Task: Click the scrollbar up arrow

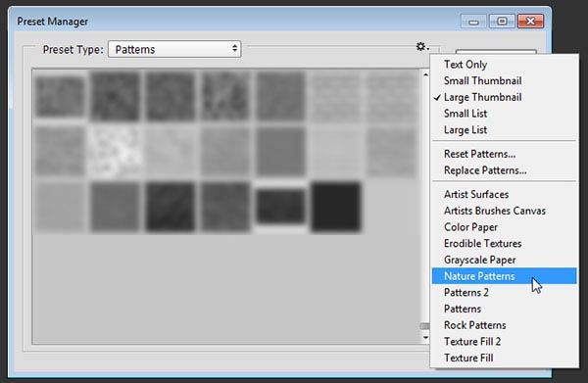Action: 425,74
